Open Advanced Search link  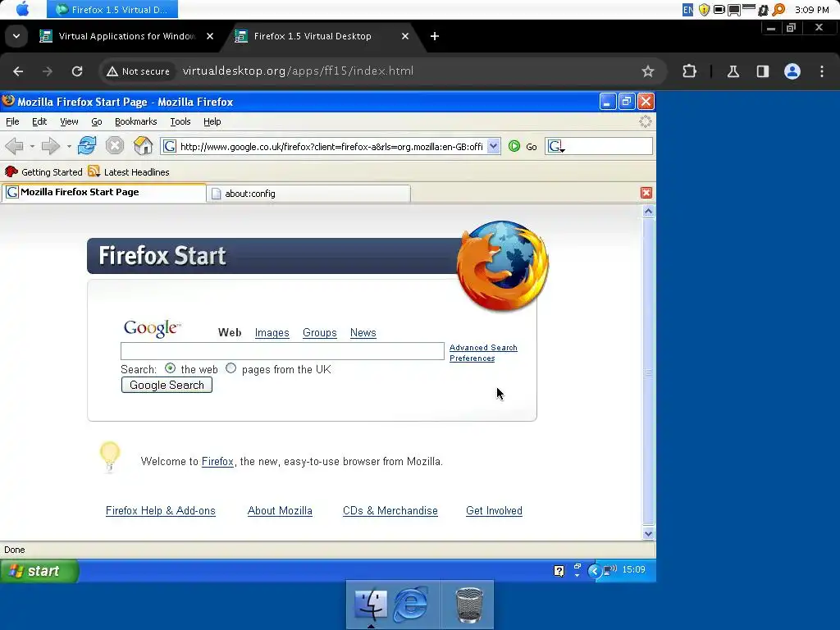click(483, 348)
